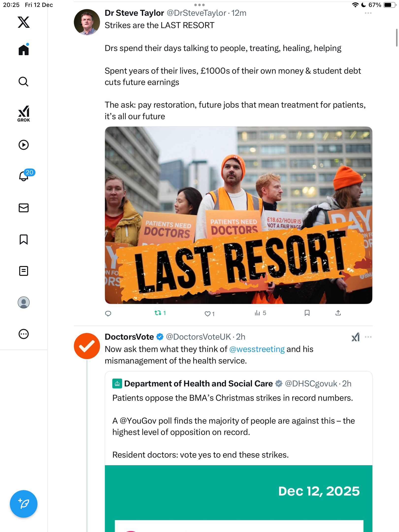
Task: Tap the compose new post button
Action: (x=24, y=504)
